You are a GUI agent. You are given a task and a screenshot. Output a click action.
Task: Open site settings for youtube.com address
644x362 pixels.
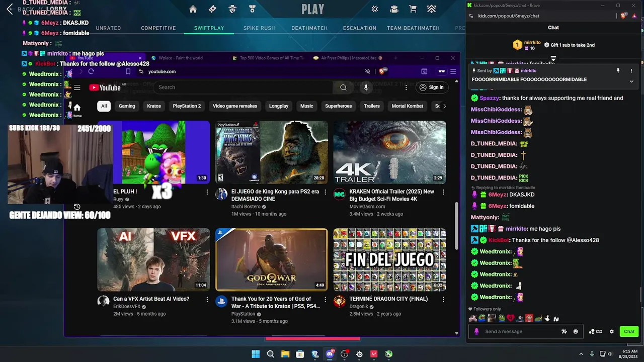point(141,71)
